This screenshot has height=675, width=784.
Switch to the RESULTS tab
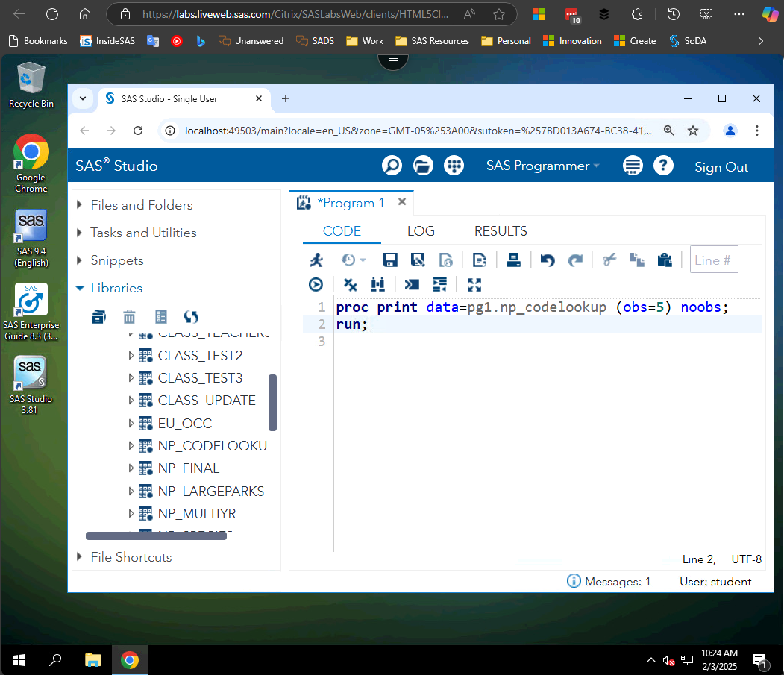coord(501,231)
